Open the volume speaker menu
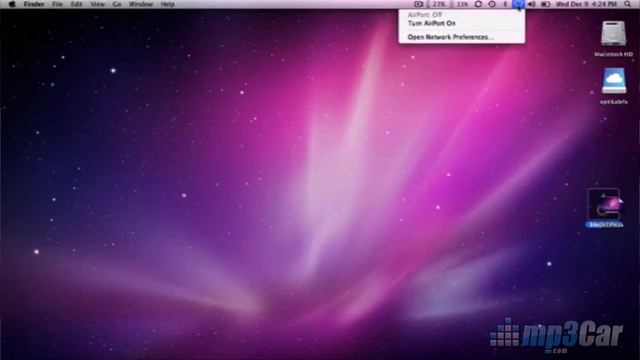 pos(531,4)
